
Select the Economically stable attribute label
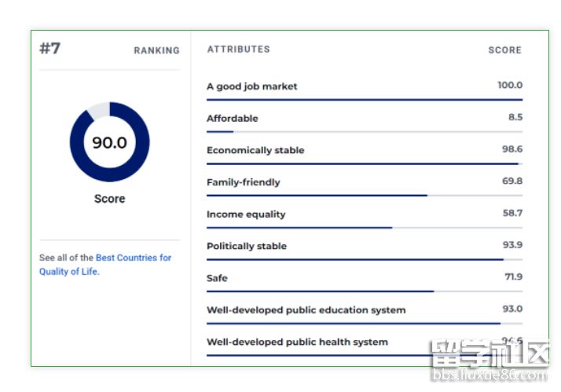coord(255,150)
